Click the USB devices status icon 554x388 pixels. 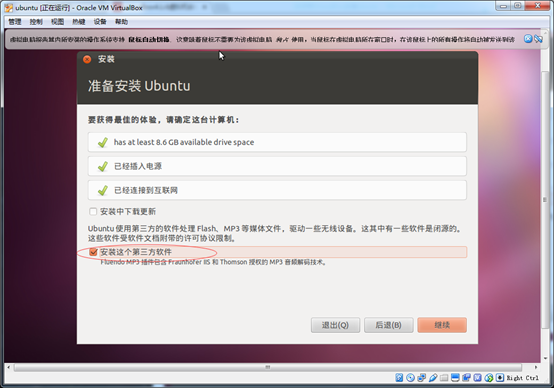click(433, 378)
